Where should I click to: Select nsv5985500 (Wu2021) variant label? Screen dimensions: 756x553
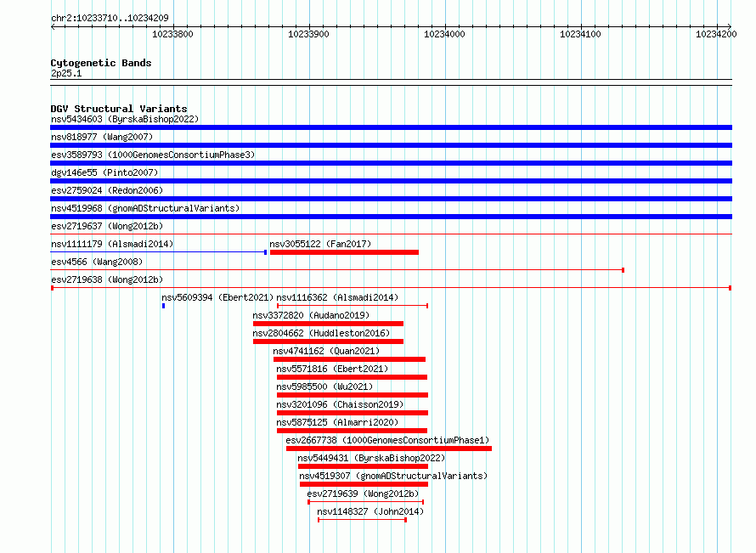tap(324, 387)
